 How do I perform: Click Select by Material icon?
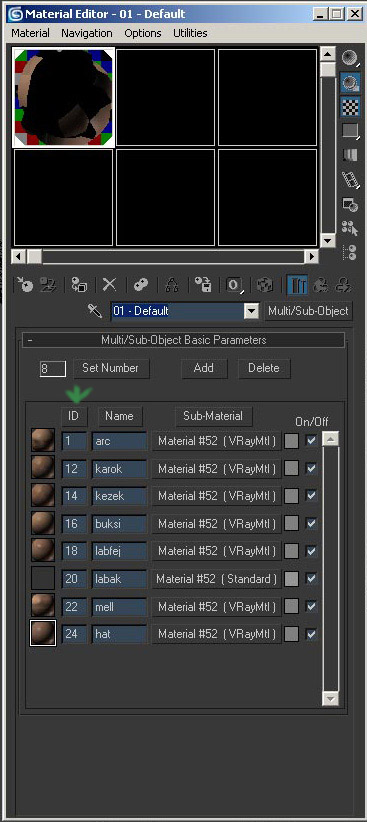pos(350,228)
